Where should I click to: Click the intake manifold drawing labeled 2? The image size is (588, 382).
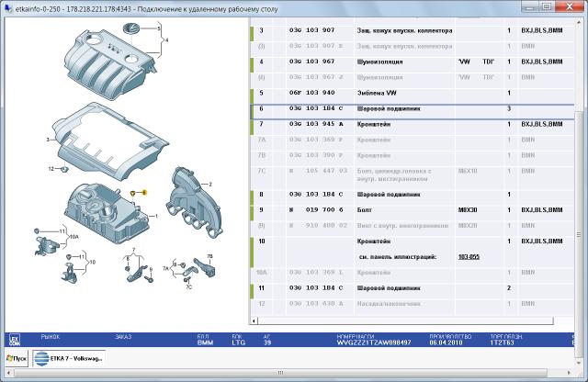click(195, 202)
